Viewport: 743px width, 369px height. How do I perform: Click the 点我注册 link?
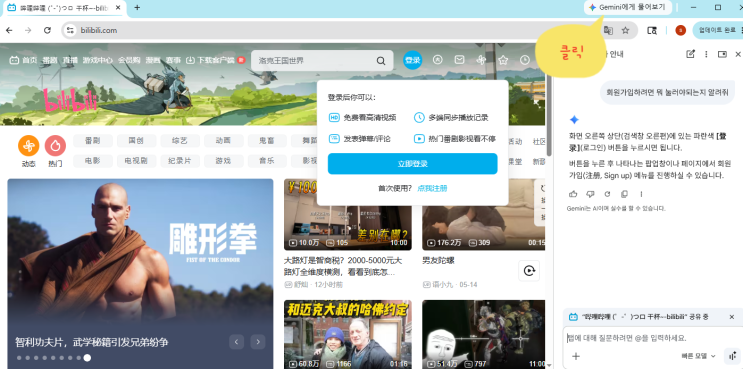point(432,189)
